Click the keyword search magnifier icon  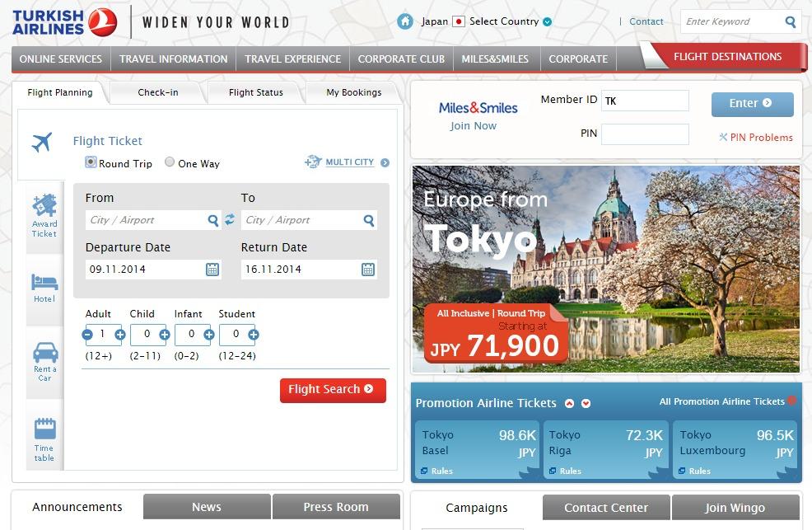(791, 21)
